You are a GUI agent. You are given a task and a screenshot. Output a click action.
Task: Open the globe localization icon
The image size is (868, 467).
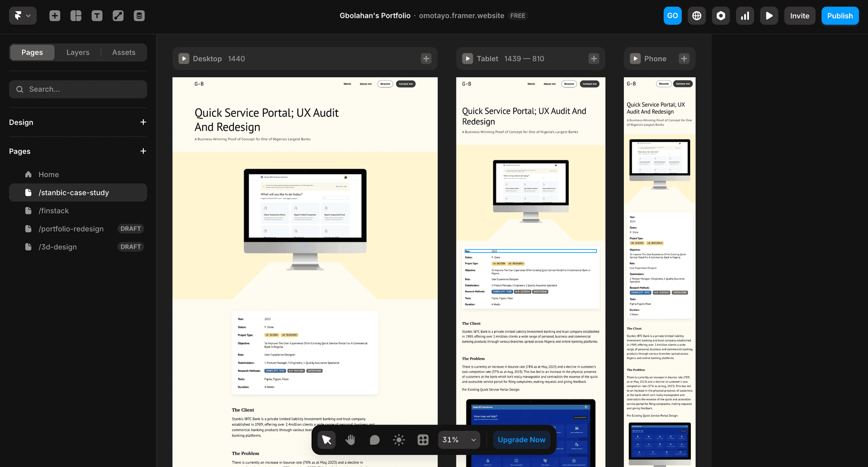pos(697,16)
